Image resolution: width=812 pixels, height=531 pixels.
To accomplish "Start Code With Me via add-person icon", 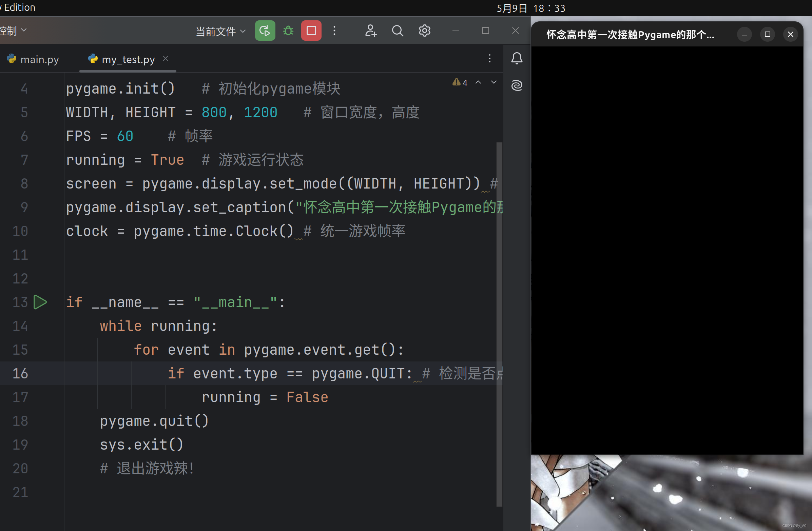I will click(x=371, y=31).
